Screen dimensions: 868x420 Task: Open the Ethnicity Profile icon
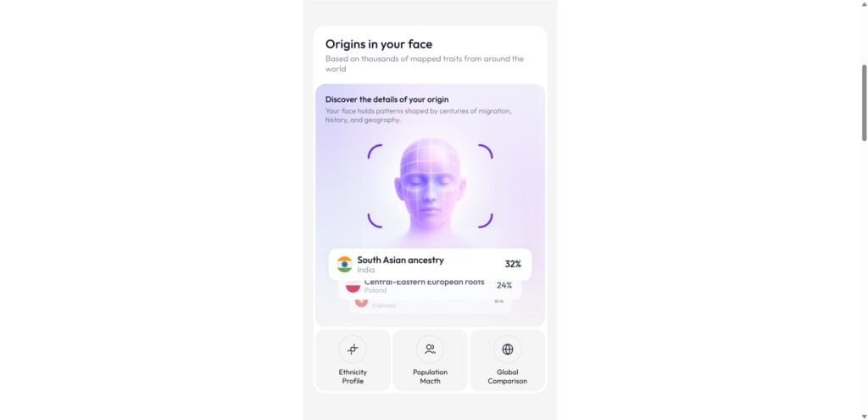tap(353, 349)
